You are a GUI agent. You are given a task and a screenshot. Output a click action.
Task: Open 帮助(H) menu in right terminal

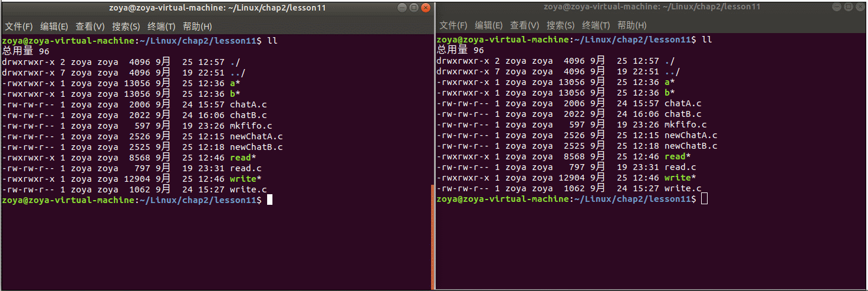[632, 25]
